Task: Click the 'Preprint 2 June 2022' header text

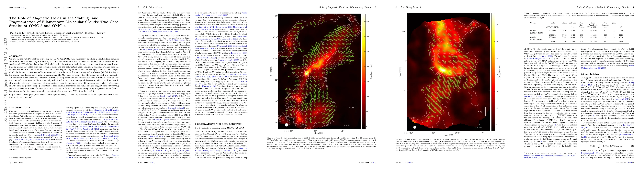Action: pyautogui.click(x=62, y=8)
